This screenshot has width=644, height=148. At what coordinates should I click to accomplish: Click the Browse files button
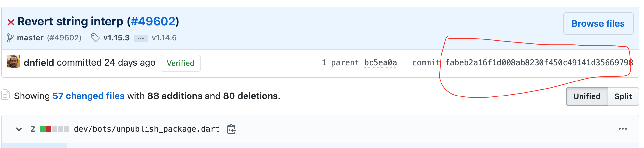pyautogui.click(x=598, y=23)
